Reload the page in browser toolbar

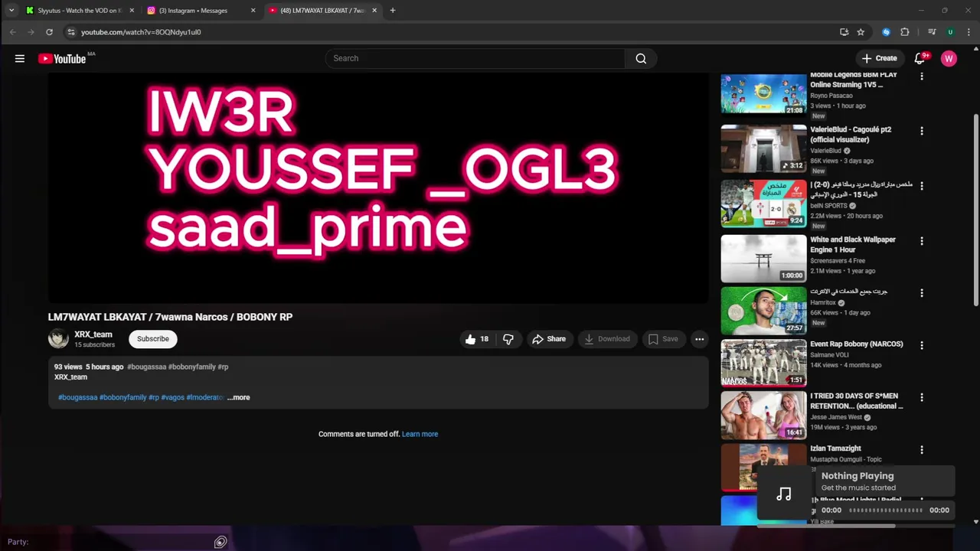pos(49,32)
